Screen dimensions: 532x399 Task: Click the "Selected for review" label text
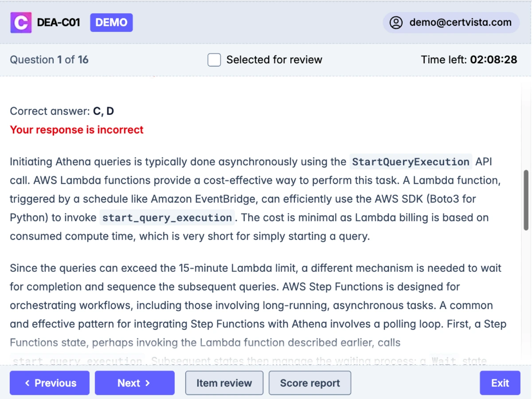pyautogui.click(x=274, y=60)
